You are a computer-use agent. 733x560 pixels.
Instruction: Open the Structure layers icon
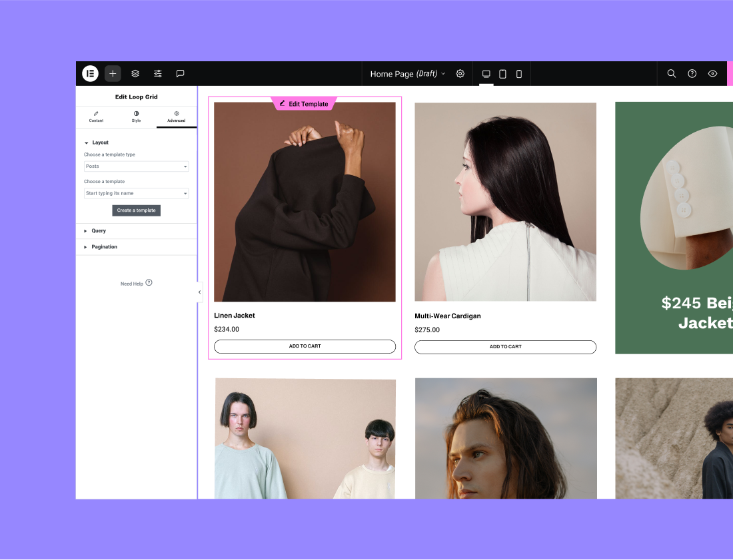135,74
